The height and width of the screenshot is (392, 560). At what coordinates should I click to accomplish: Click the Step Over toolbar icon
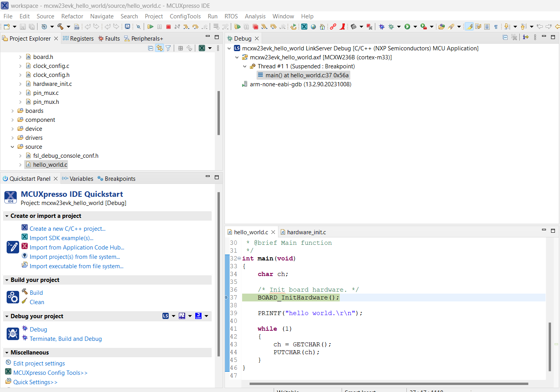click(x=195, y=27)
